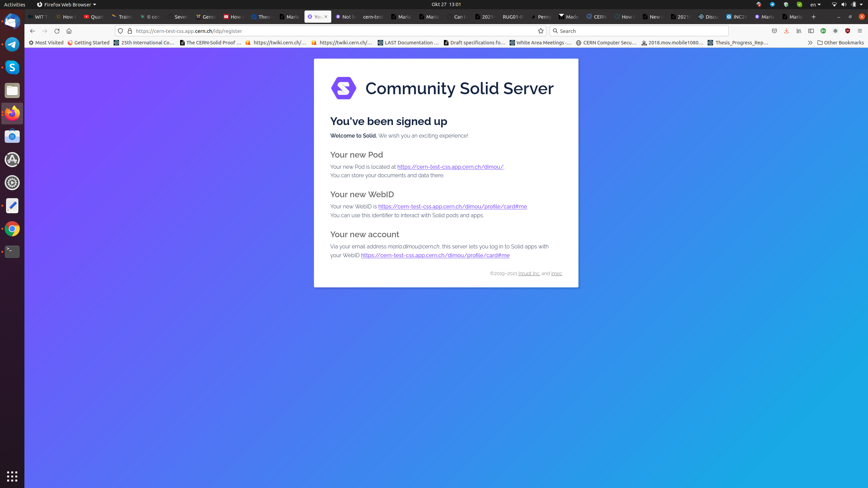
Task: Open 'White Area Meetings' bookmark
Action: [540, 43]
